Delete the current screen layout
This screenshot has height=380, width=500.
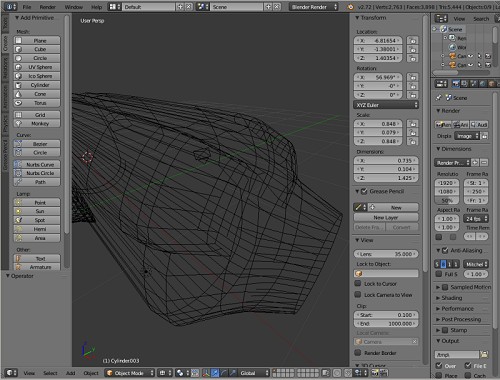pyautogui.click(x=189, y=7)
